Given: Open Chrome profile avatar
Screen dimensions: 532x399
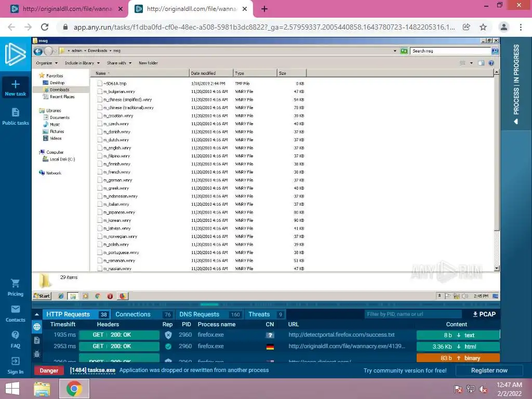Looking at the screenshot, I should pos(504,27).
